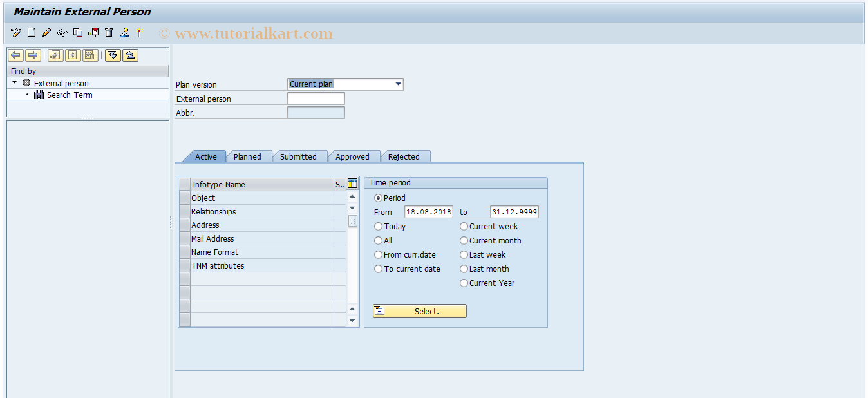
Task: Select the Period radio button
Action: click(378, 198)
